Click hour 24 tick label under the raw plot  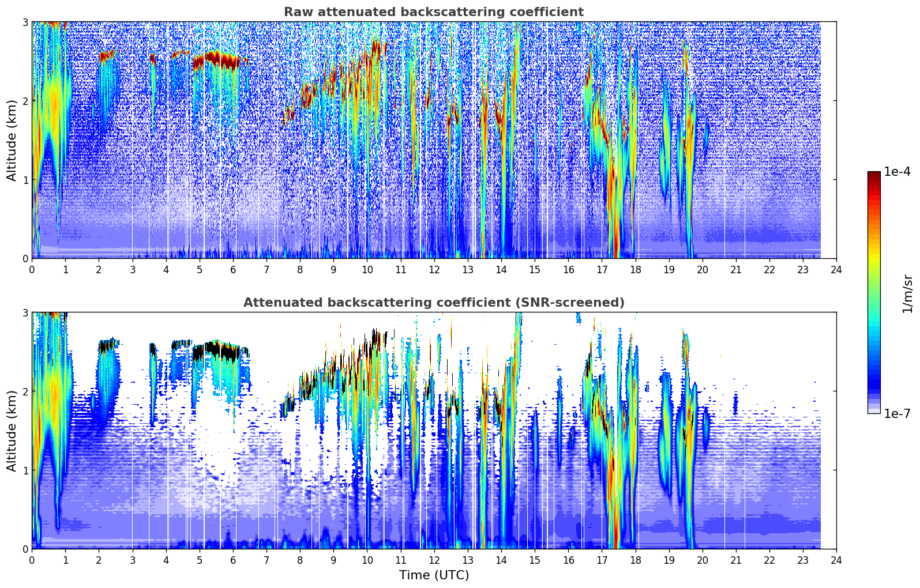tap(836, 269)
